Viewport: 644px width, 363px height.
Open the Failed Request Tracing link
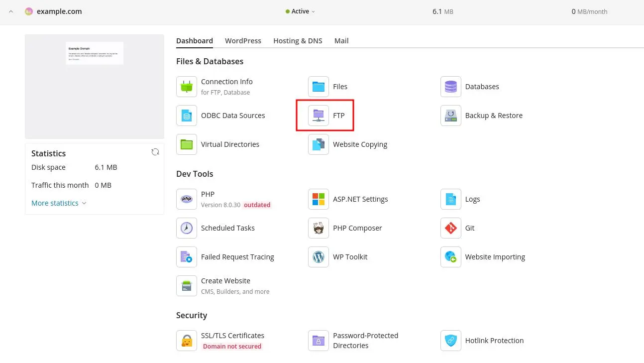tap(237, 257)
